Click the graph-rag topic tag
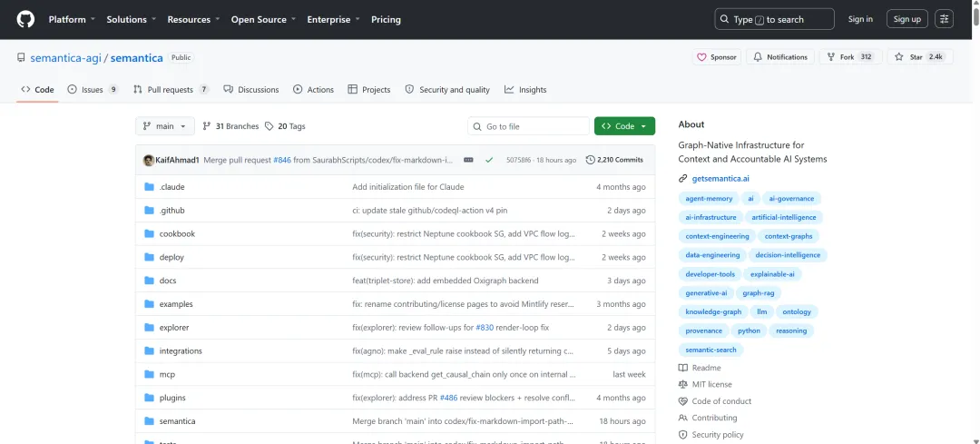Viewport: 980px width, 444px height. coord(758,292)
